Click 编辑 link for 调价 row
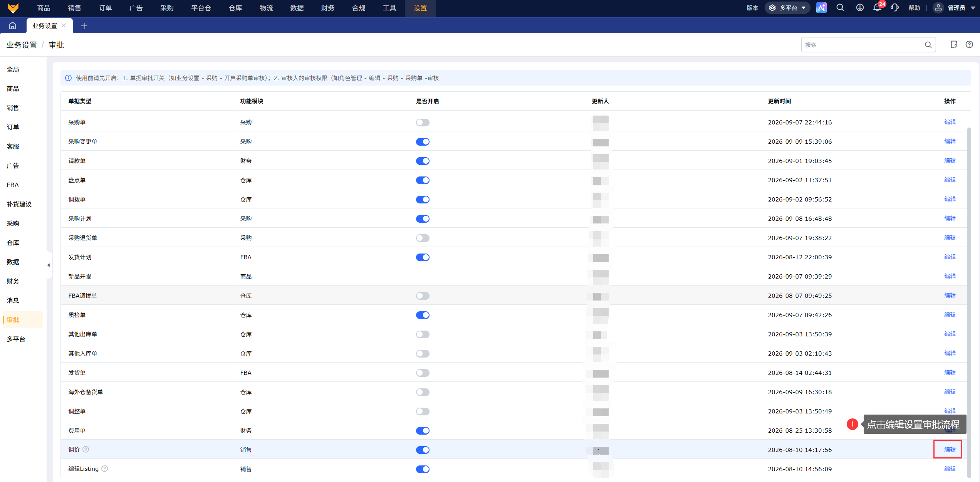 click(950, 449)
